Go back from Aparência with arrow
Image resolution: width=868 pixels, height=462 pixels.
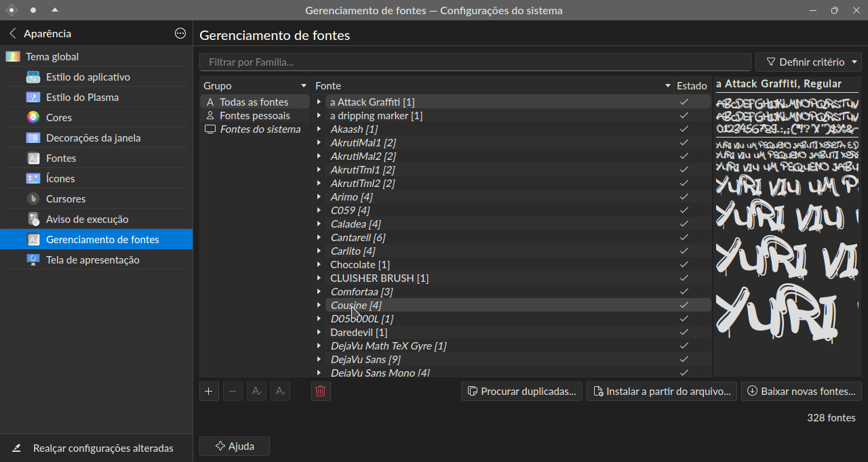12,33
